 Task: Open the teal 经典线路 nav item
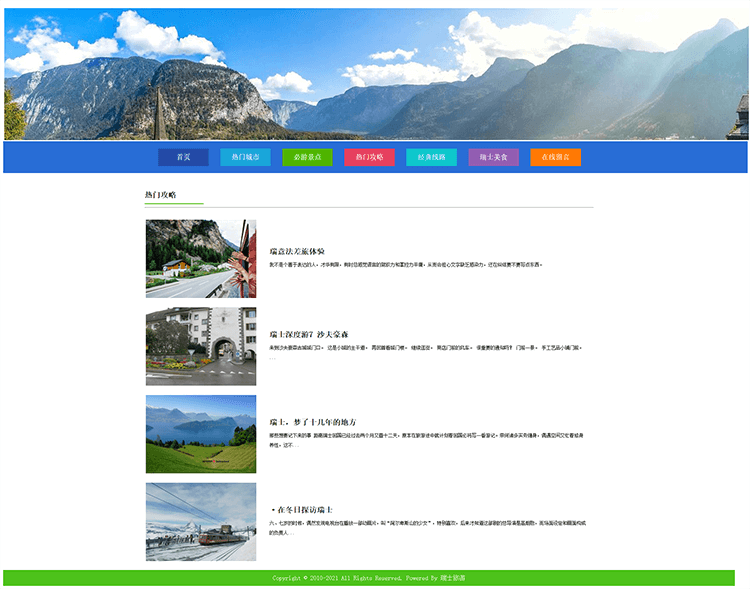[431, 157]
